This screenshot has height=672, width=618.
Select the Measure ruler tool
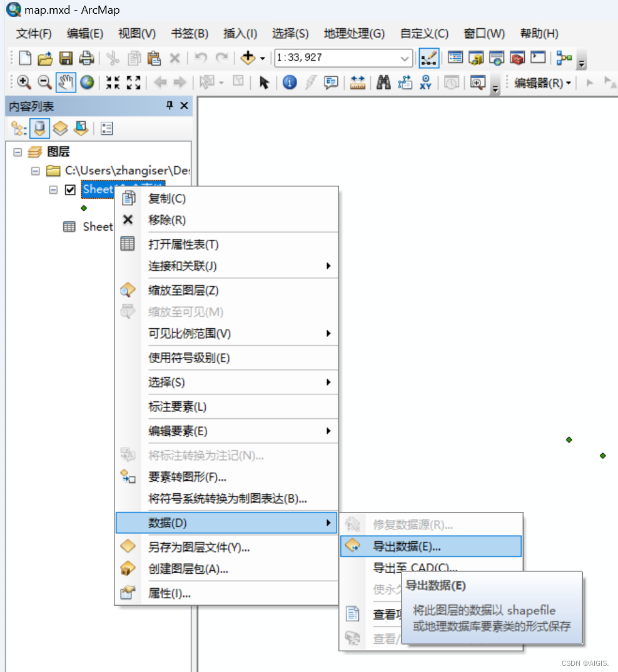tap(357, 83)
